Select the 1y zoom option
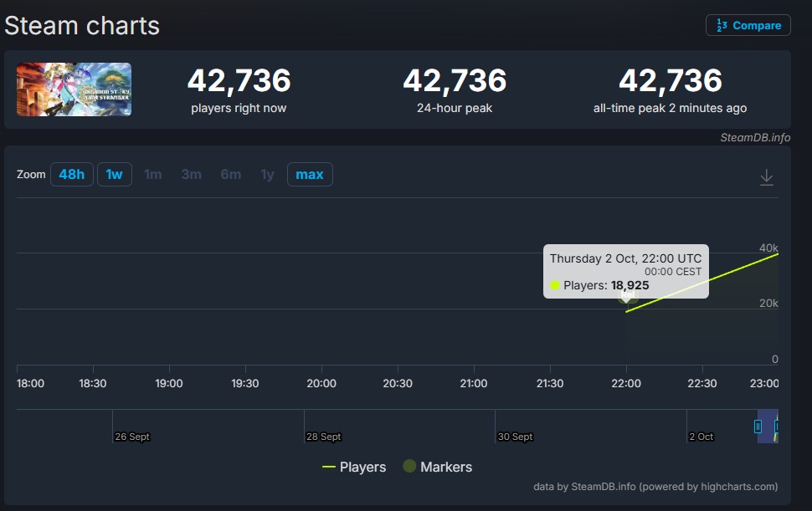This screenshot has width=812, height=511. tap(267, 174)
